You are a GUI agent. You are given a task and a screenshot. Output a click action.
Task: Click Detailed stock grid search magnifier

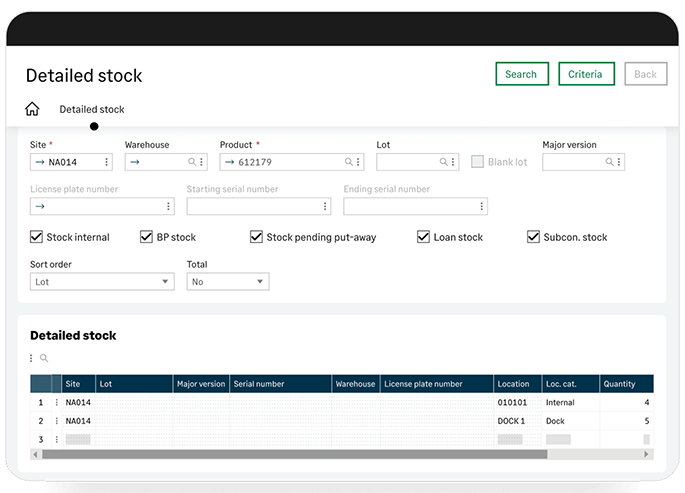(x=44, y=358)
